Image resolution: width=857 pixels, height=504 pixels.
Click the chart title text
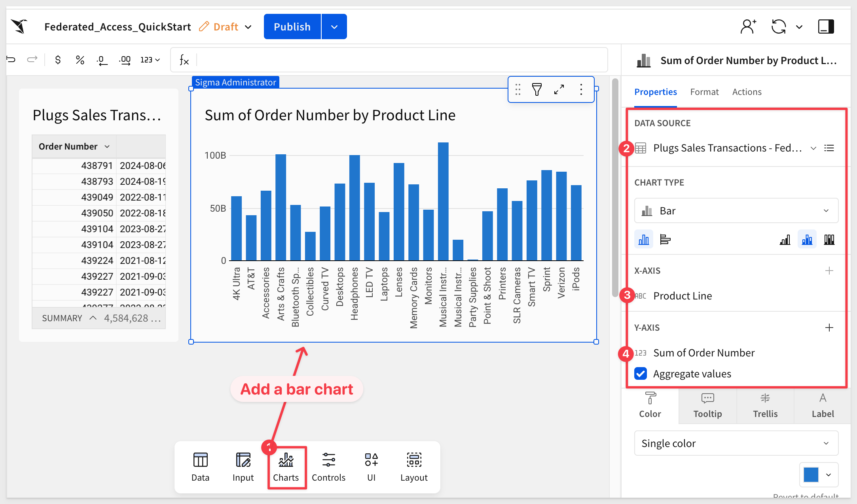point(330,115)
